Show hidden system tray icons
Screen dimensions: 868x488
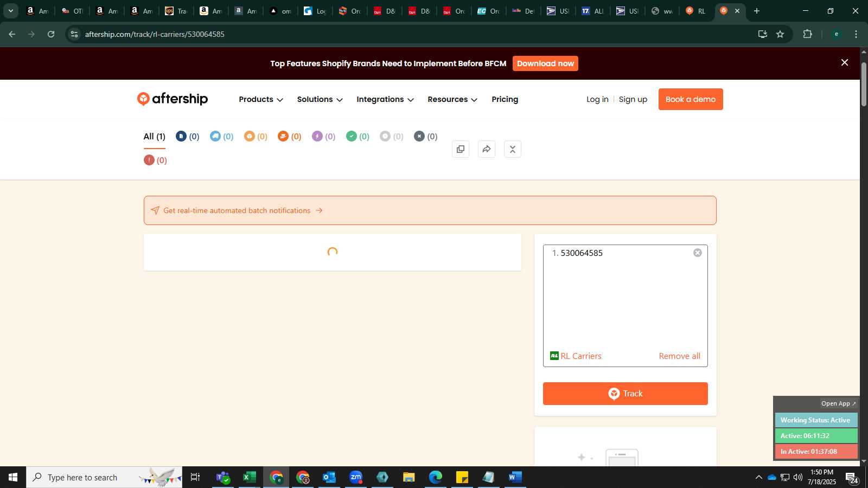pyautogui.click(x=758, y=477)
